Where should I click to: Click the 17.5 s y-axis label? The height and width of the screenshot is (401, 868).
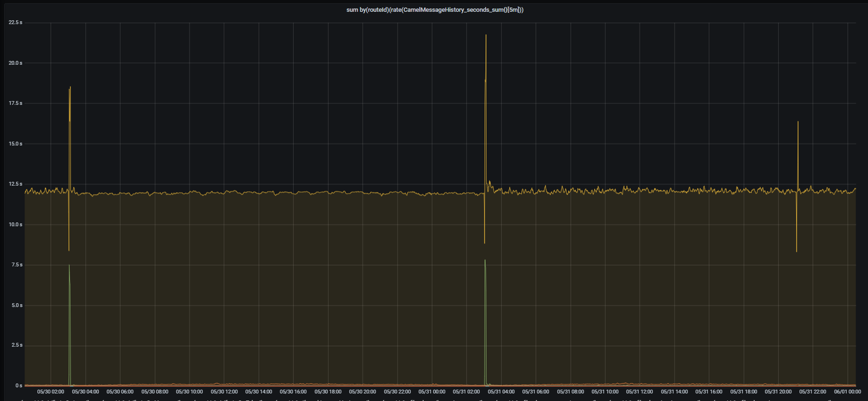[x=16, y=103]
